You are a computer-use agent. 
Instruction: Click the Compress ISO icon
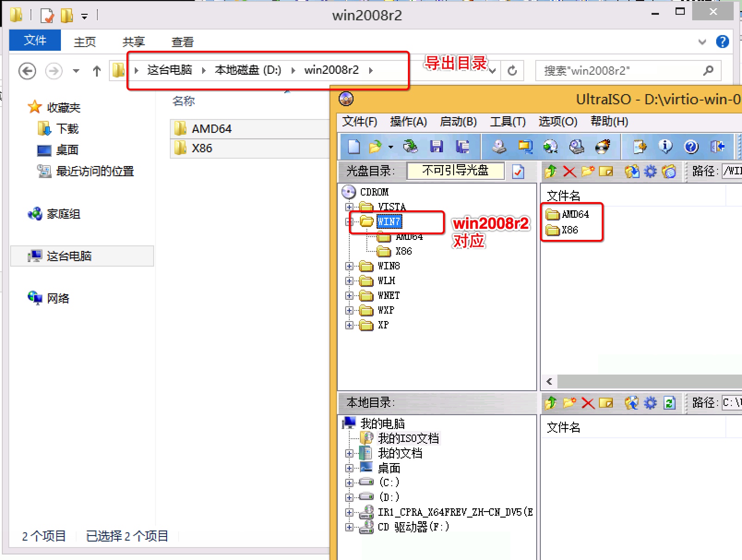525,147
